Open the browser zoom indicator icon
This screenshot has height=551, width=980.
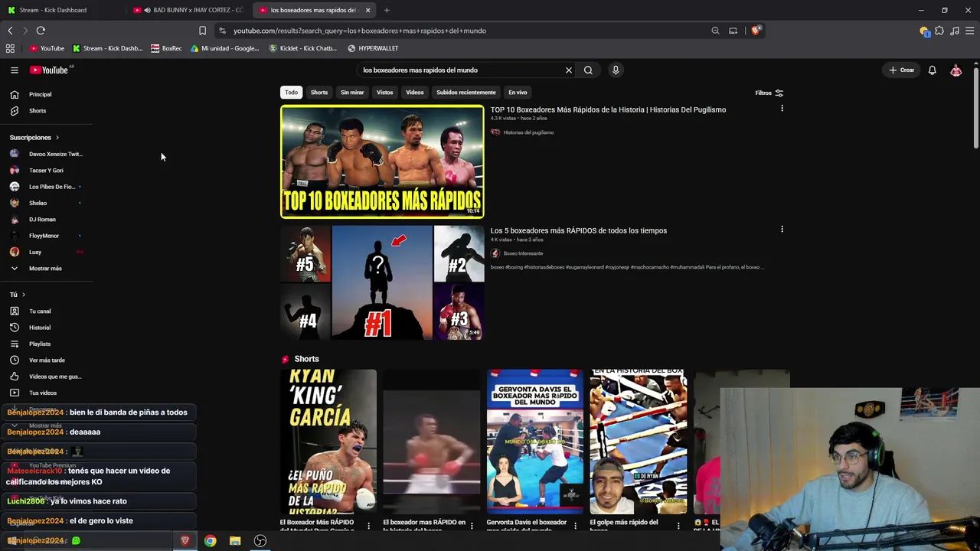(715, 31)
